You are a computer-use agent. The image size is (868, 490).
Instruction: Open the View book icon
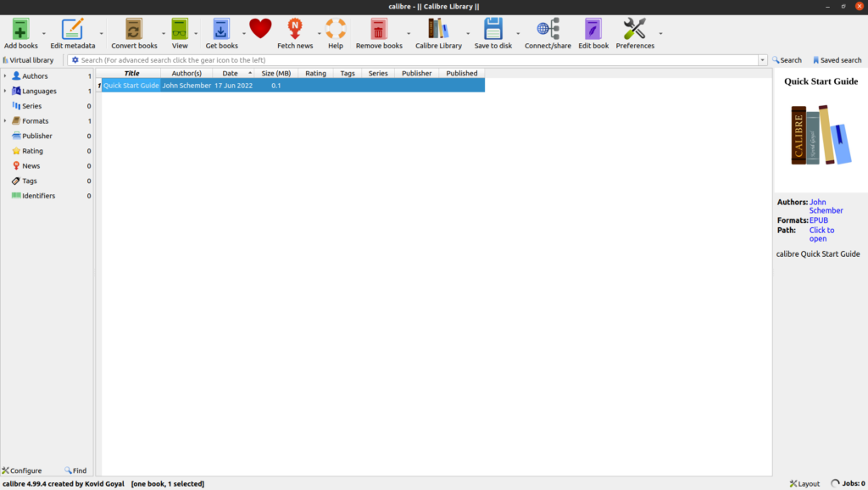click(x=180, y=29)
